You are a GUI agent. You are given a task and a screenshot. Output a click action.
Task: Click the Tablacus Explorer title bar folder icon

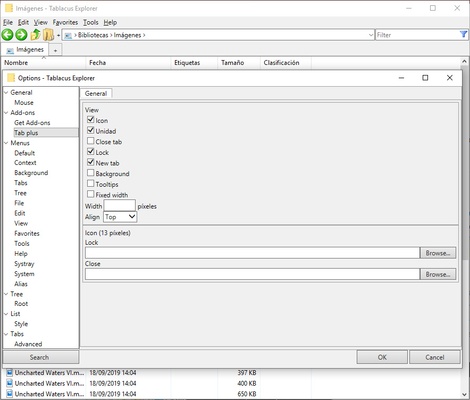[9, 8]
